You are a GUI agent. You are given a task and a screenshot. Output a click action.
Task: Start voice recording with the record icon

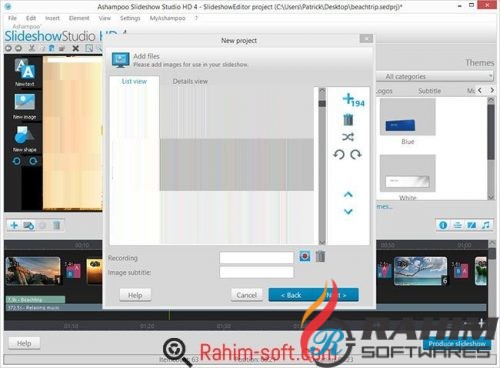[305, 256]
